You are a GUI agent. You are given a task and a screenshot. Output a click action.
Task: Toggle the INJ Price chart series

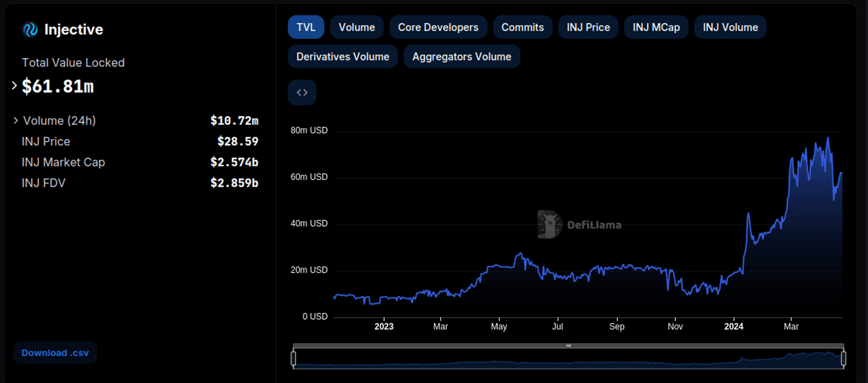[x=588, y=27]
